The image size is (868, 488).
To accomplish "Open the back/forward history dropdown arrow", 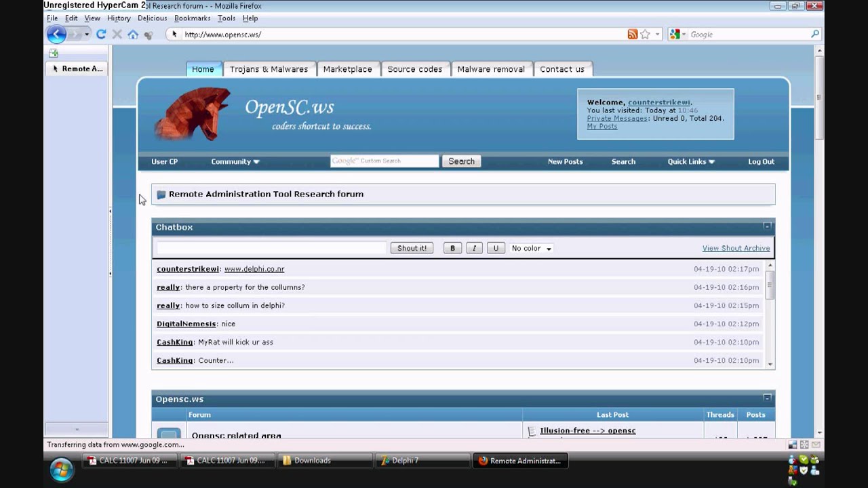I will [x=87, y=35].
